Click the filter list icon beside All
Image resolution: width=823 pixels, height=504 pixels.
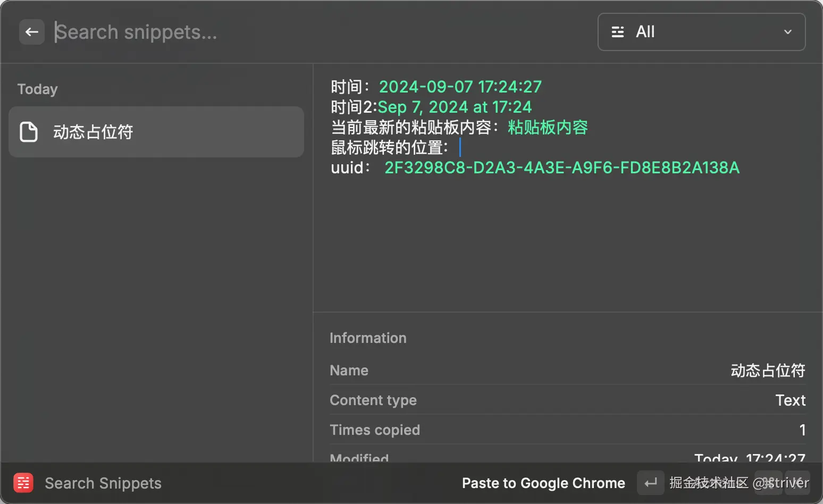tap(618, 32)
